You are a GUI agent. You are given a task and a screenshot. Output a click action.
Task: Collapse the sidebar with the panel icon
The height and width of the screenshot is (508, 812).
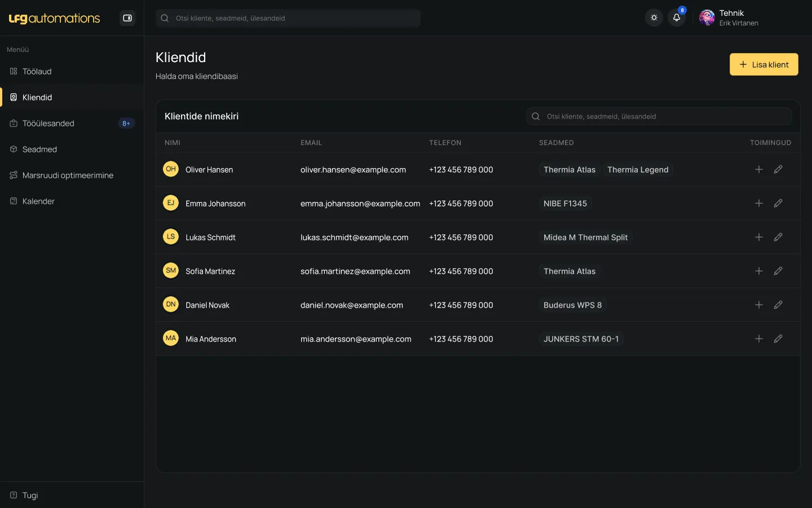tap(127, 18)
